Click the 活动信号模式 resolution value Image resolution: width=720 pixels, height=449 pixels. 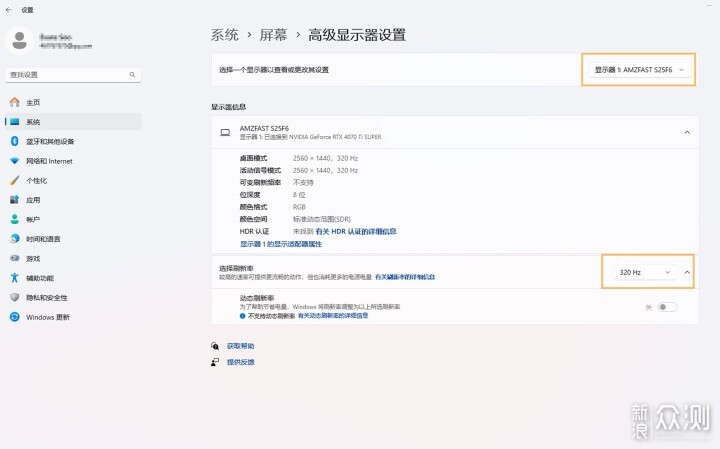(325, 170)
